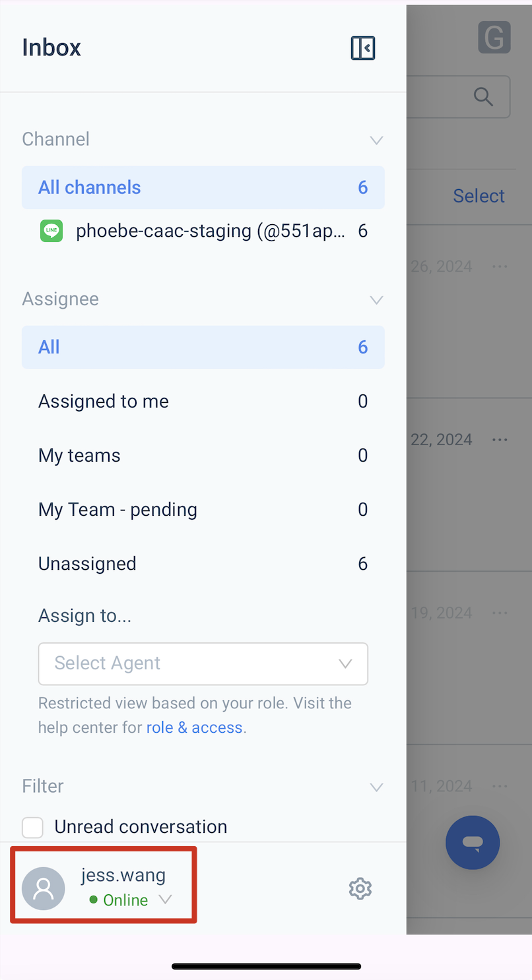Open more options for Dec 26 conversation

coord(500,266)
